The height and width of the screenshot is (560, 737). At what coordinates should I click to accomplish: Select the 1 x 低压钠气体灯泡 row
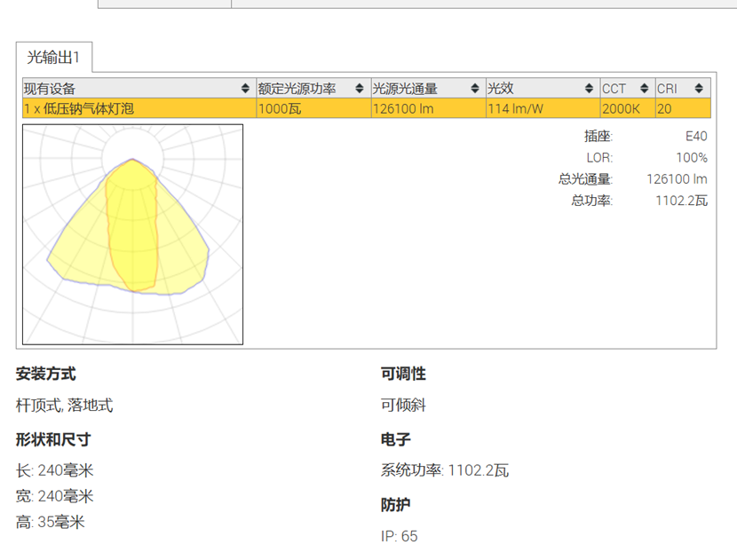pyautogui.click(x=367, y=108)
